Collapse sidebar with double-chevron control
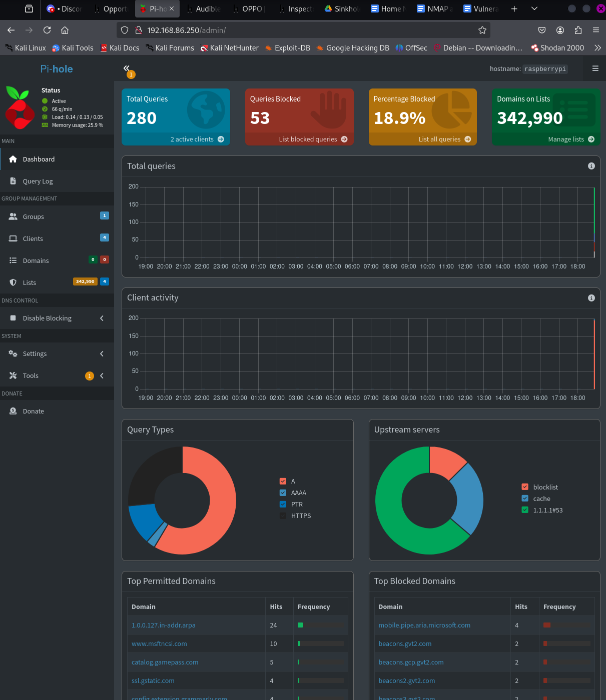This screenshot has width=606, height=700. coord(127,68)
